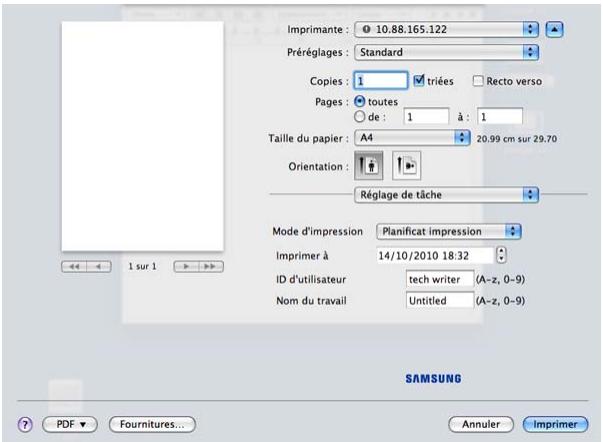The width and height of the screenshot is (603, 442).
Task: Open the Taille du papier dropdown
Action: pos(412,138)
